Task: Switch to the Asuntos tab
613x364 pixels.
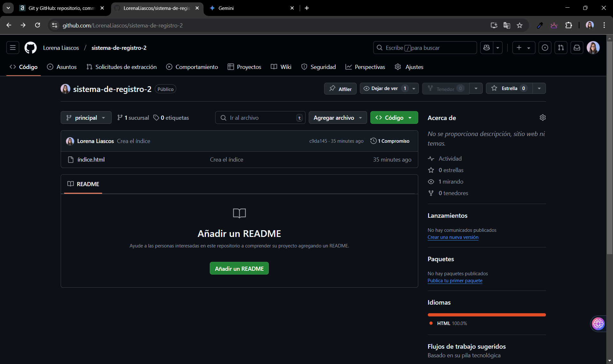Action: pos(62,67)
